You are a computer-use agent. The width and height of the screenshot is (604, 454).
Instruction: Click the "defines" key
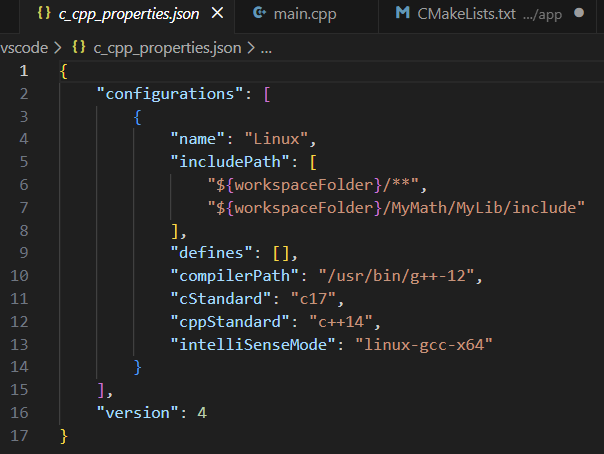click(211, 253)
